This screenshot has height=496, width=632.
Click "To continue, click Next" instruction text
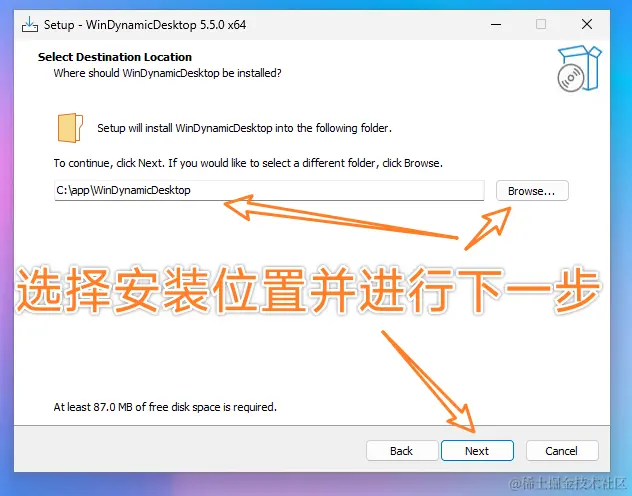[248, 163]
